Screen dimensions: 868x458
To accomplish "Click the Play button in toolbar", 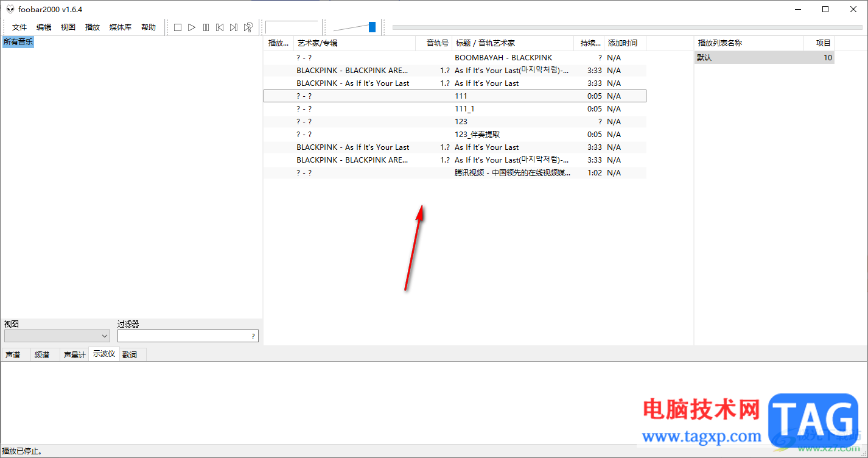I will pos(192,27).
